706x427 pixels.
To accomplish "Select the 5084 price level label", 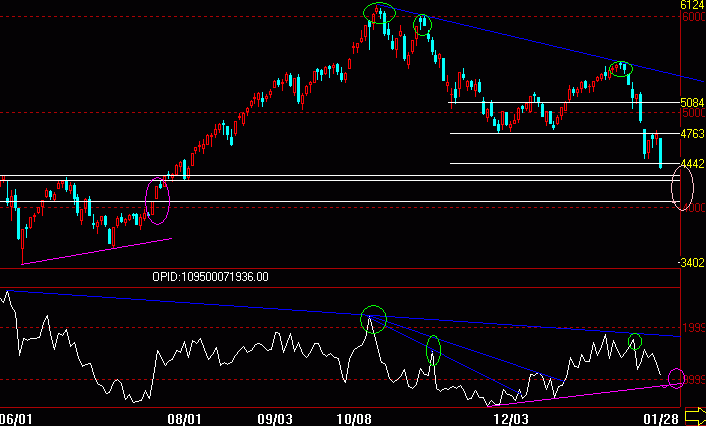I will pos(693,102).
